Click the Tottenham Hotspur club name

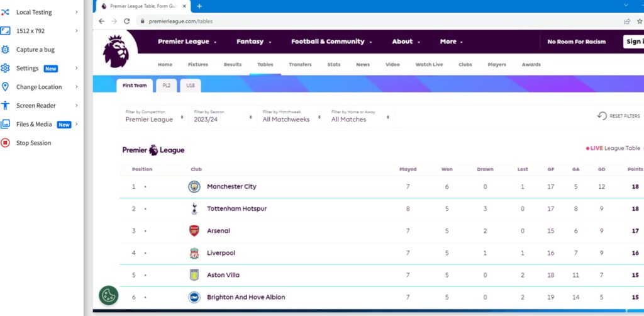click(237, 209)
